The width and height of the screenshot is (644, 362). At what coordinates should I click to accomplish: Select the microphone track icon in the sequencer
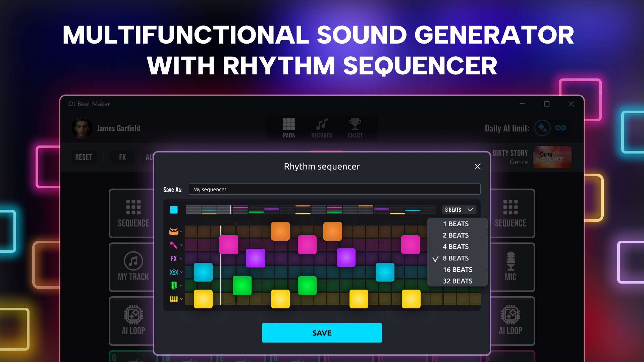(173, 245)
